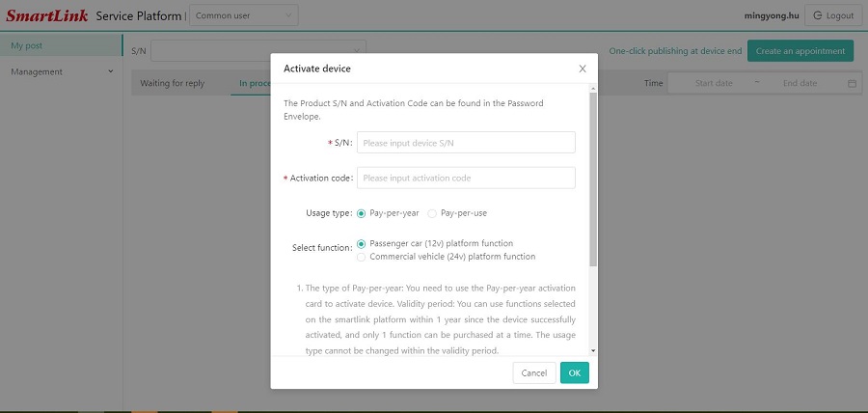The image size is (868, 413).
Task: Expand the Management sidebar menu
Action: point(61,71)
